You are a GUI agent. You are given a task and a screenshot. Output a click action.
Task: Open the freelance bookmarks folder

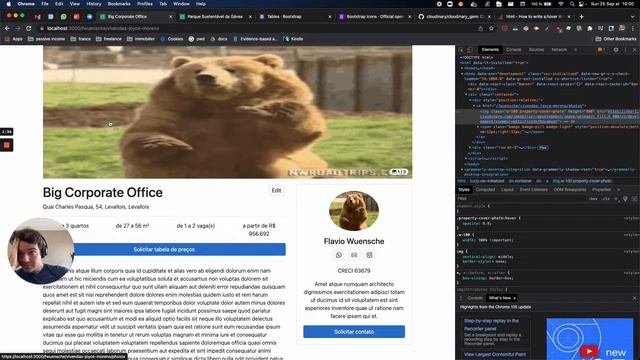tap(109, 39)
